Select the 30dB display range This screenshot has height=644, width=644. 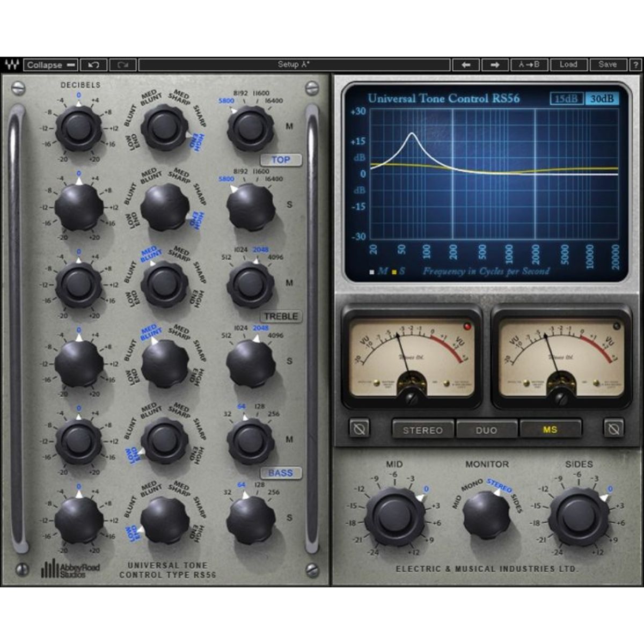pos(602,98)
